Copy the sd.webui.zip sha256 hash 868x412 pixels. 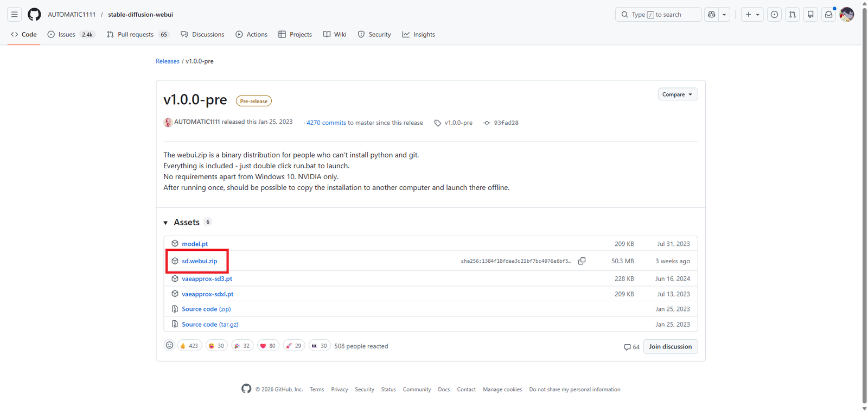tap(582, 261)
